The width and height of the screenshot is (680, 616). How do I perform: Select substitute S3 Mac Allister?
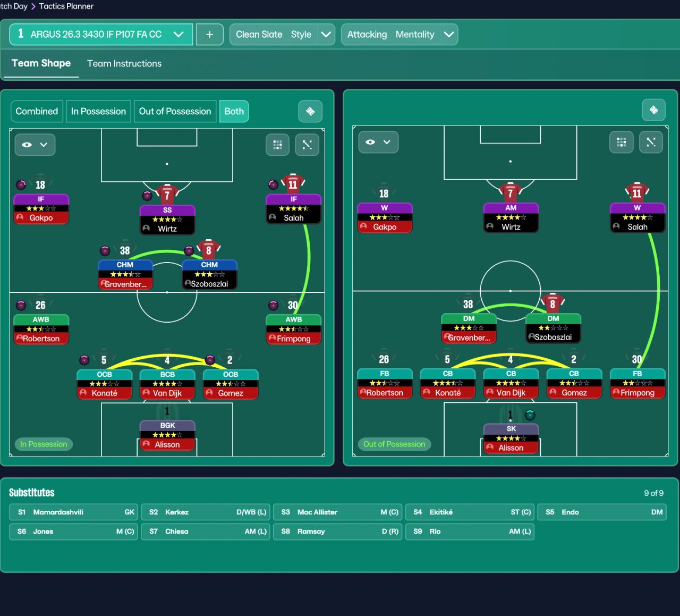coord(338,512)
